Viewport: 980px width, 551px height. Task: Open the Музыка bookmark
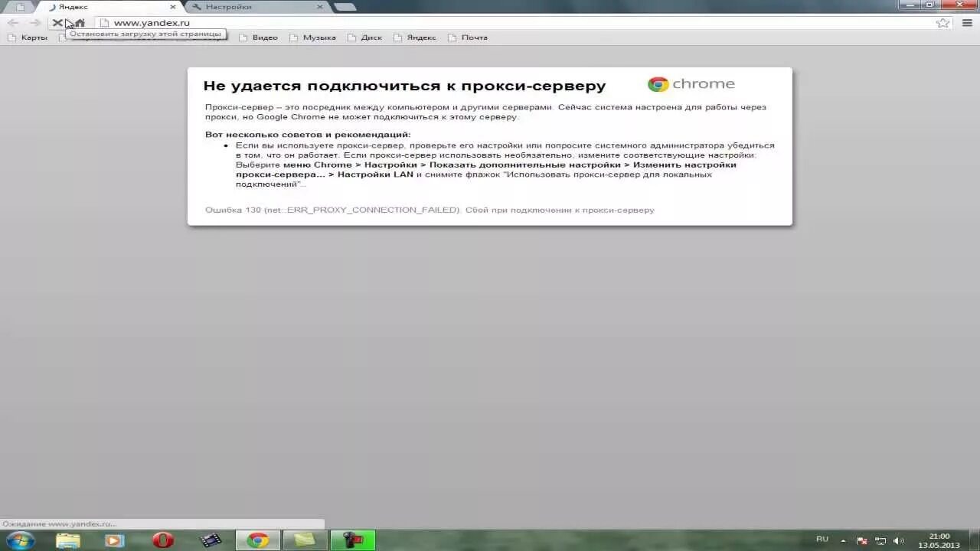click(x=312, y=37)
